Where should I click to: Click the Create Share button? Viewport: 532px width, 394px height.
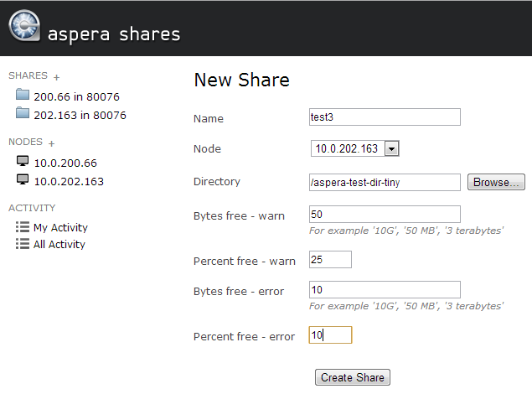coord(353,377)
